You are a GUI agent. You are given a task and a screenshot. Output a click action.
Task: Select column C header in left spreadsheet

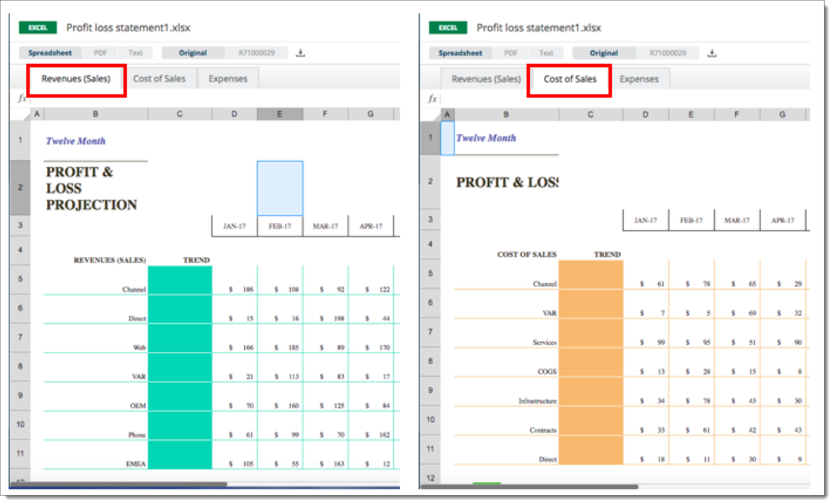coord(180,114)
